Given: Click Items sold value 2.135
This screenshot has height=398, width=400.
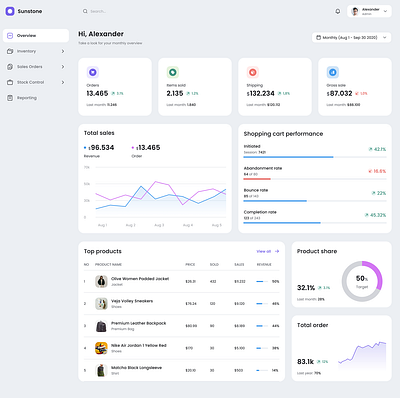Looking at the screenshot, I should click(x=175, y=93).
